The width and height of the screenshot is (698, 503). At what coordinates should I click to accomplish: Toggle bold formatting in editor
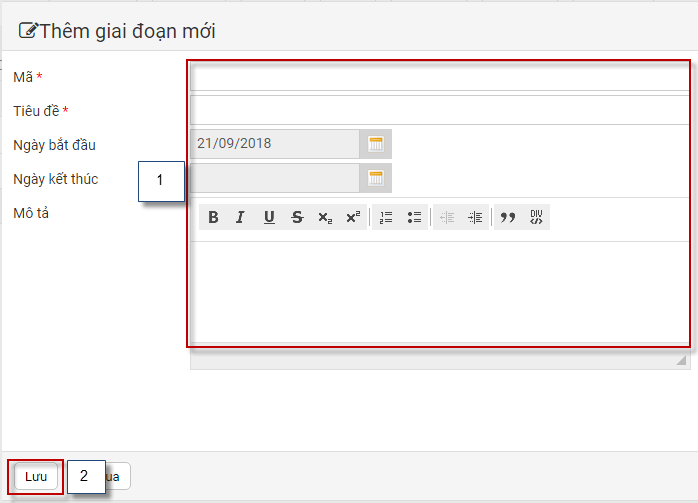click(213, 217)
